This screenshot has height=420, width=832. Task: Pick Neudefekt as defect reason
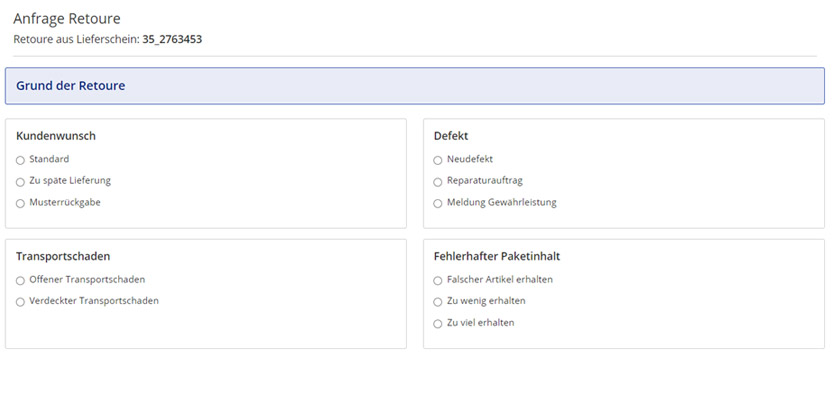tap(437, 160)
